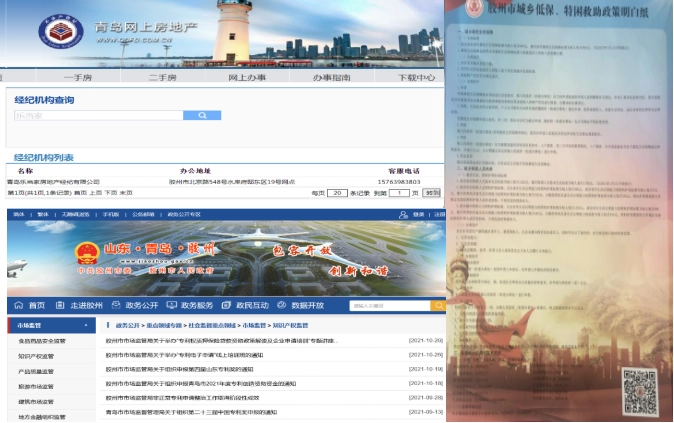The image size is (674, 423).
Task: Click the office address cell 胶州市北京路548号
Action: 232,182
